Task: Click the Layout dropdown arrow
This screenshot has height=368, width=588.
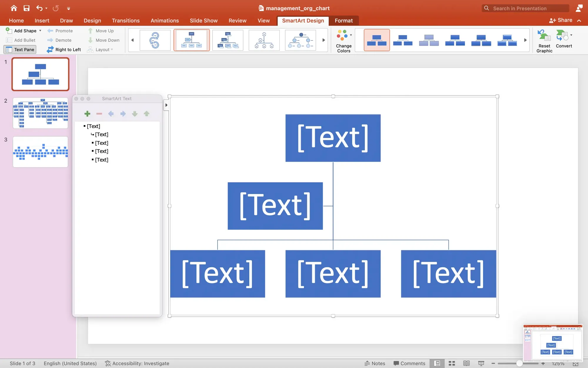Action: 112,49
